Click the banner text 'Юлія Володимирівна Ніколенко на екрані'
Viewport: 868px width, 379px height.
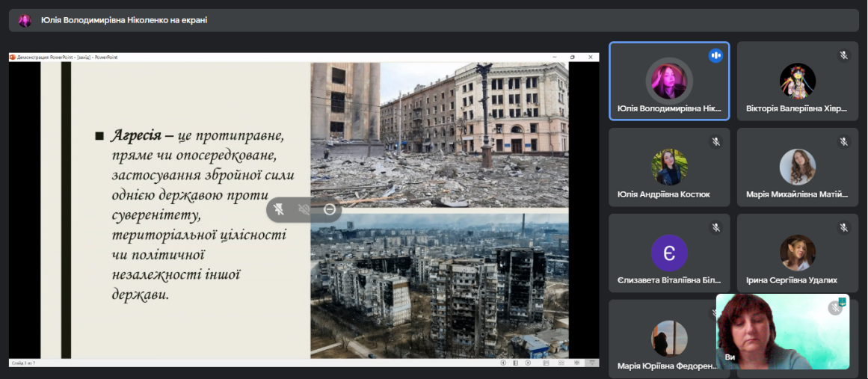pos(124,20)
